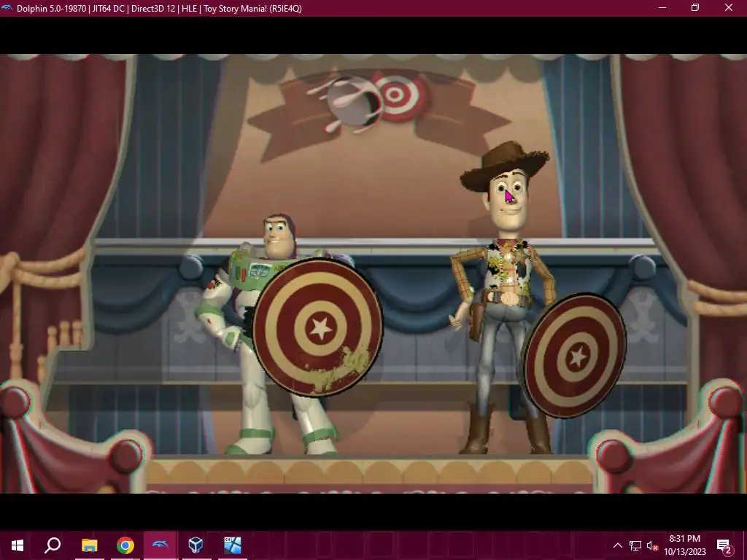The height and width of the screenshot is (560, 747).
Task: Minimize the Dolphin window
Action: (662, 8)
